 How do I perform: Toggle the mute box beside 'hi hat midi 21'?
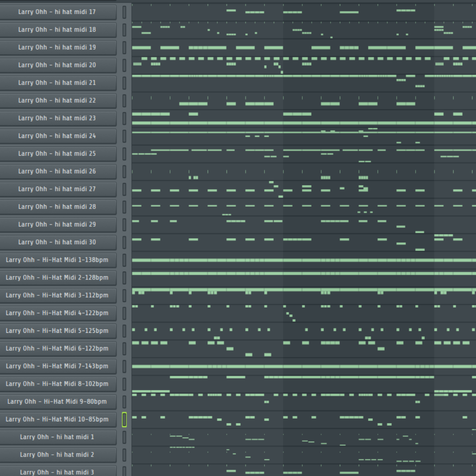(x=125, y=83)
